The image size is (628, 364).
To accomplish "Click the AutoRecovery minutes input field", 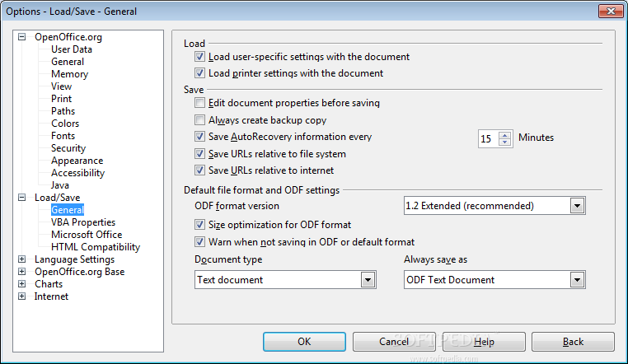I will click(489, 139).
